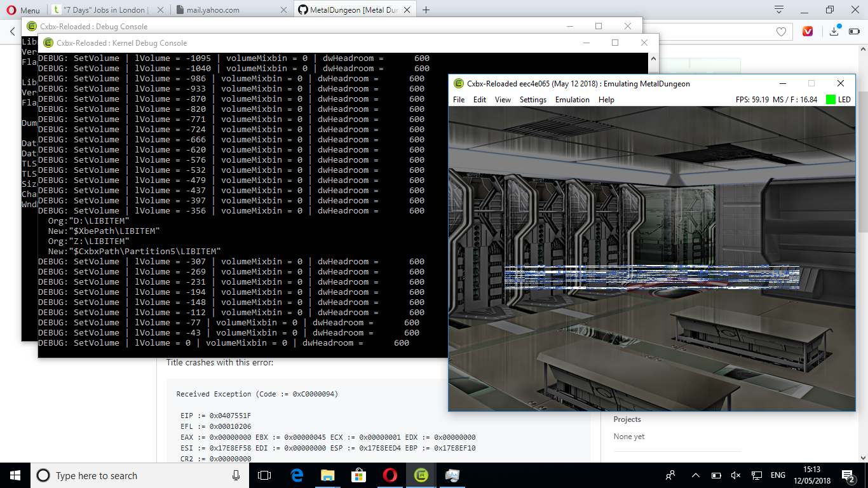Go back in the Opera browser

click(12, 31)
